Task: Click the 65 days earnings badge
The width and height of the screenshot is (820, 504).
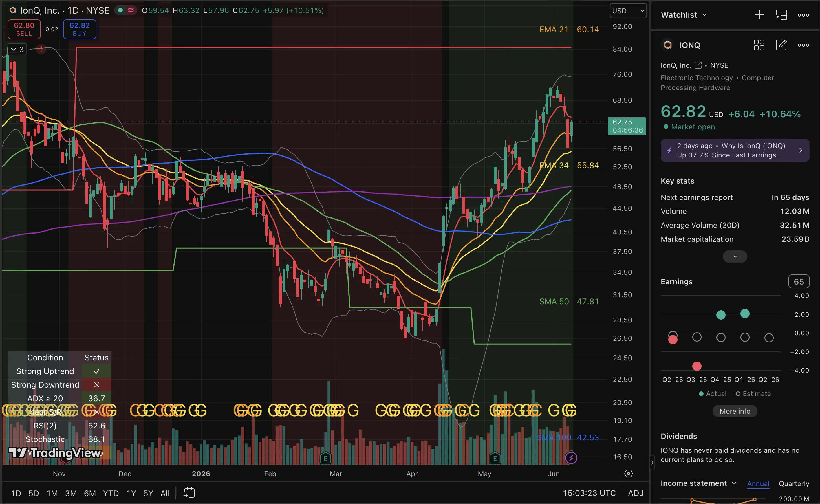Action: (799, 282)
